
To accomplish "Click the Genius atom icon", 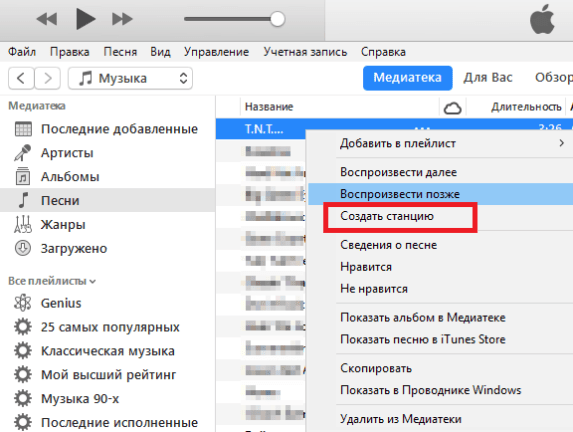I will tap(23, 303).
